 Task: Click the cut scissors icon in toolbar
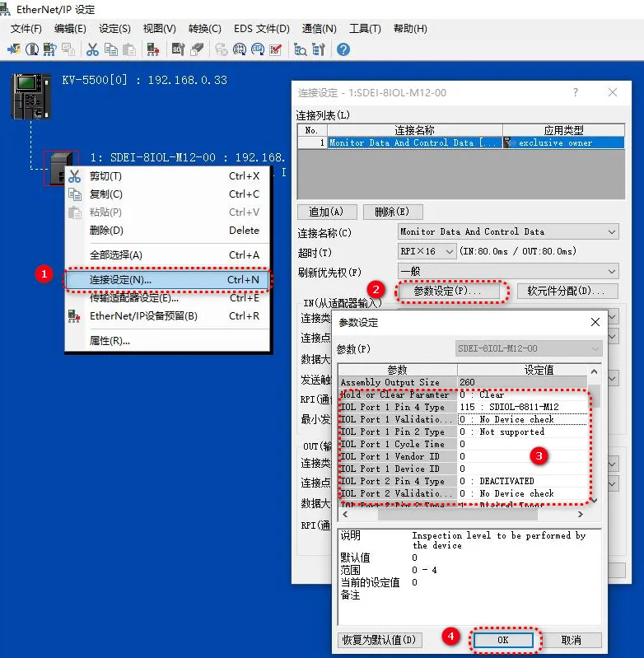click(92, 49)
